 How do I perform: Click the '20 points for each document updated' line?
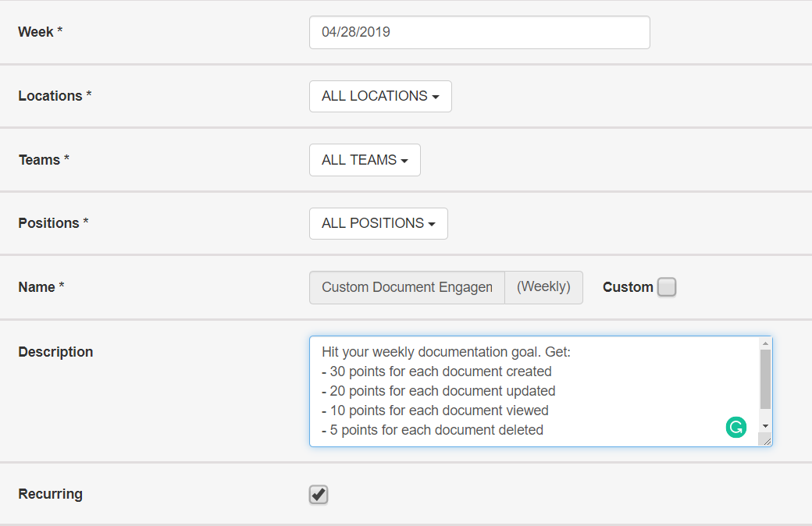pyautogui.click(x=439, y=392)
